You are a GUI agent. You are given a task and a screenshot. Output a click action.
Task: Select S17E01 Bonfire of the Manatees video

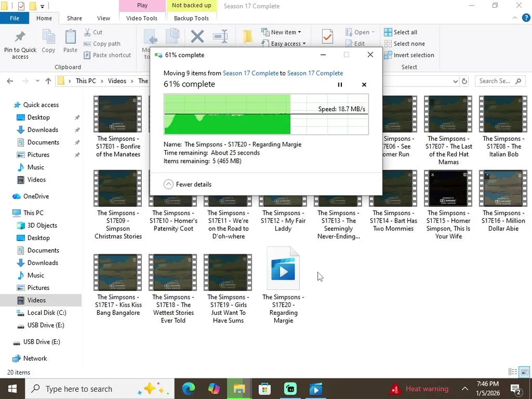[117, 126]
